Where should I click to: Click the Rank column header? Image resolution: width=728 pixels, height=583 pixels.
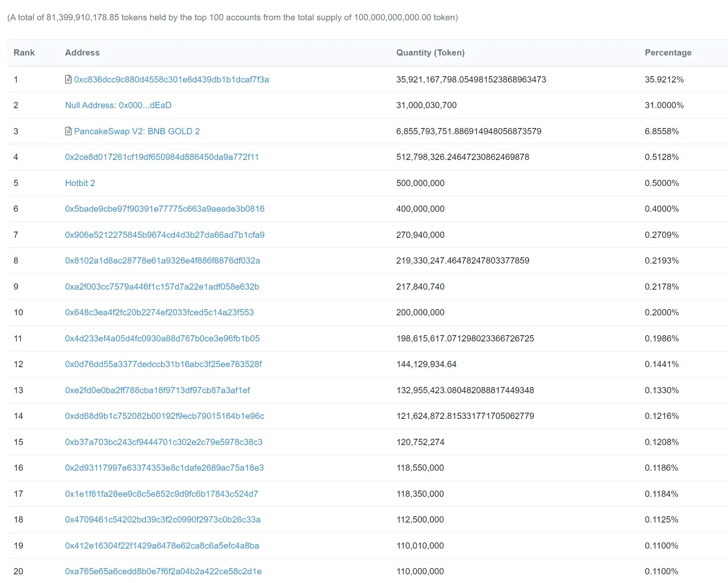click(x=24, y=53)
